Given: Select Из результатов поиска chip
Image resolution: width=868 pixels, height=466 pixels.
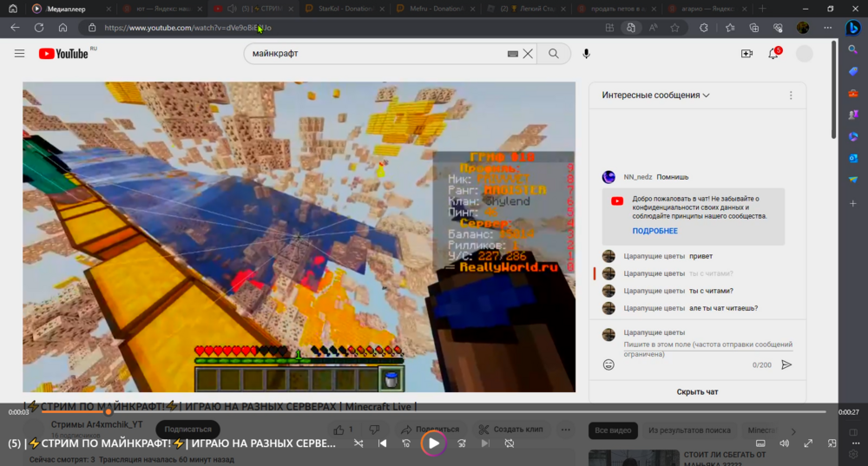Looking at the screenshot, I should coord(689,430).
